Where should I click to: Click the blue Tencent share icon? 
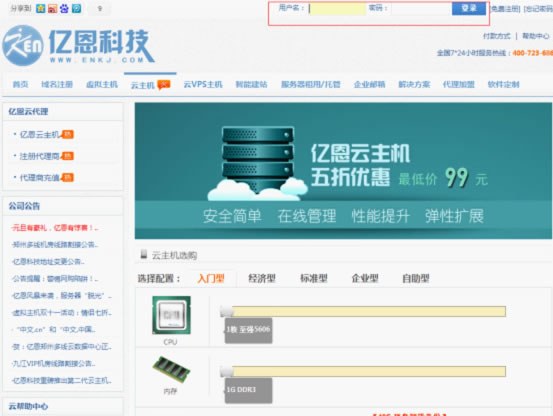point(77,8)
